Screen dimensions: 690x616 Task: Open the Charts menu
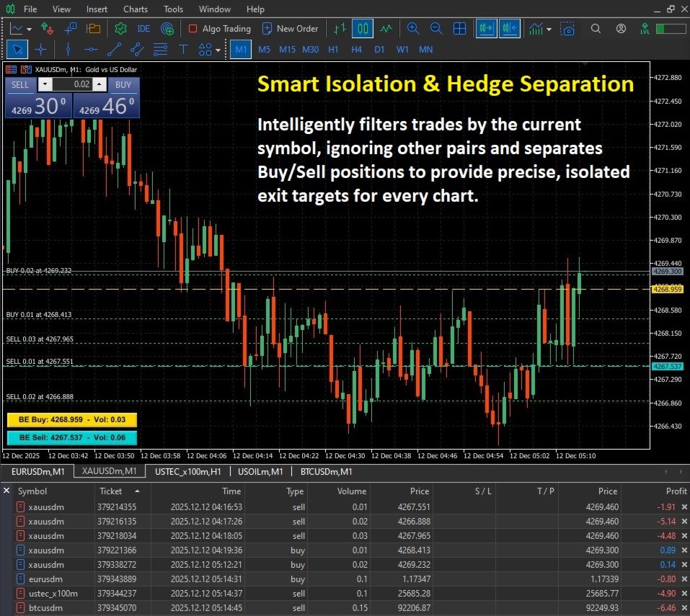[136, 9]
